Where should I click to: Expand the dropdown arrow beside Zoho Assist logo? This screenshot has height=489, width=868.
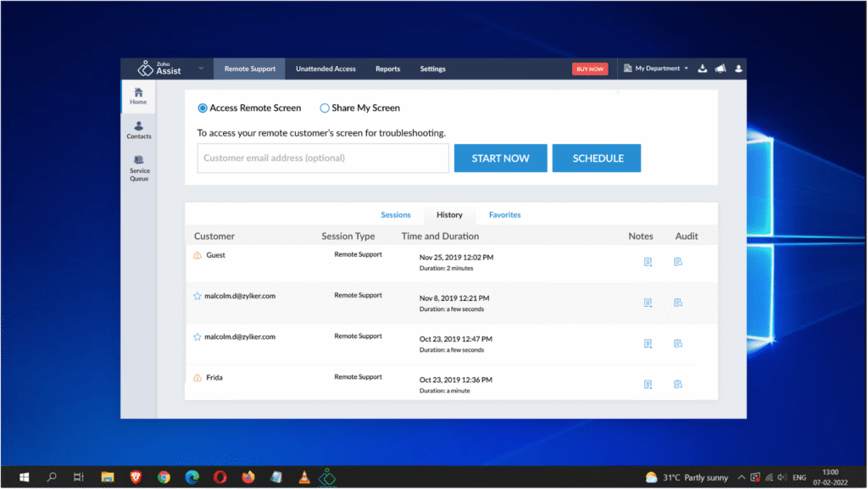click(201, 69)
